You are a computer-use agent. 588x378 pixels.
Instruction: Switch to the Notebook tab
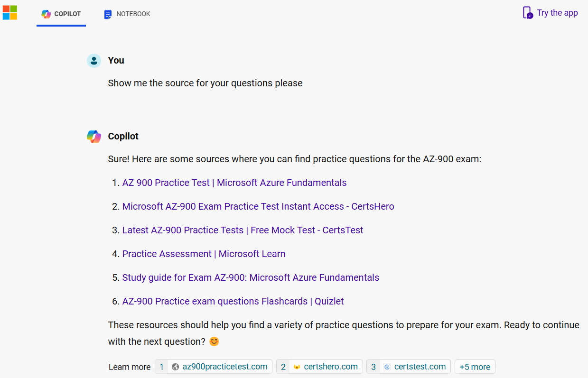[127, 14]
